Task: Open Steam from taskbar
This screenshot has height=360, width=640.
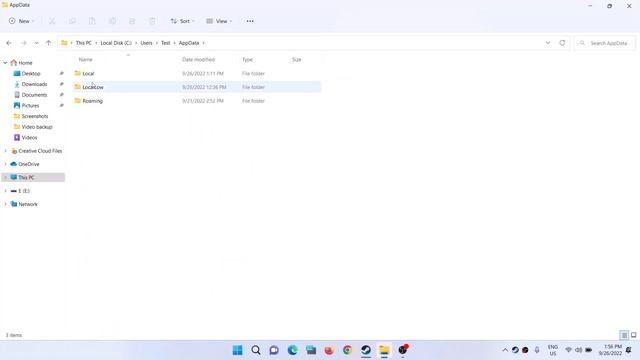Action: (x=366, y=350)
